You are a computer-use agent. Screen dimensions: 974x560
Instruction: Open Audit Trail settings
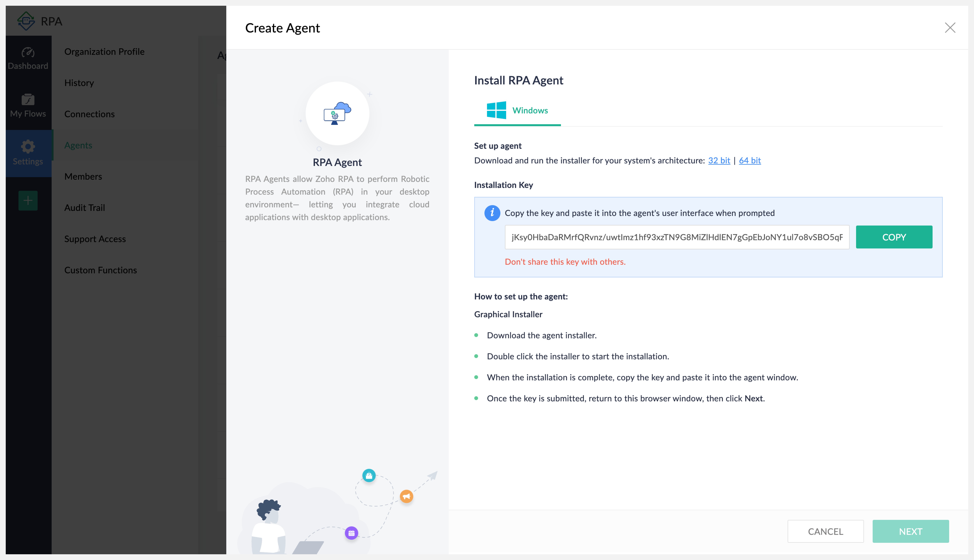point(85,207)
